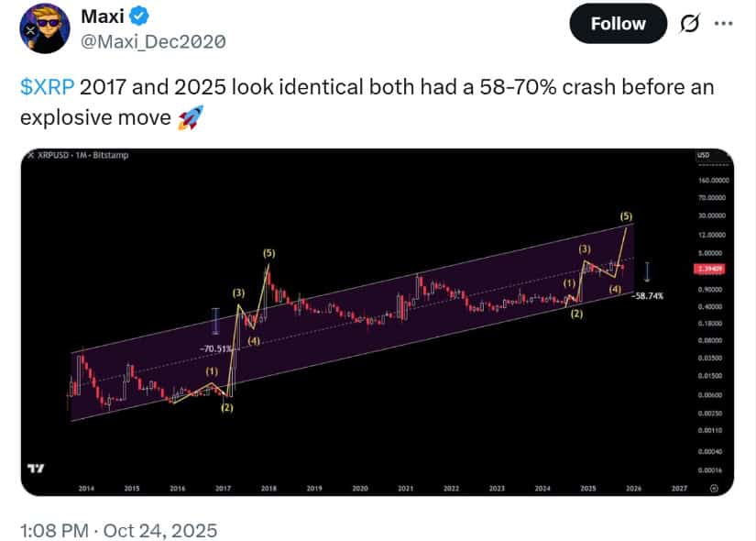This screenshot has height=541, width=756.
Task: Click the USD currency label on chart
Action: pyautogui.click(x=703, y=156)
